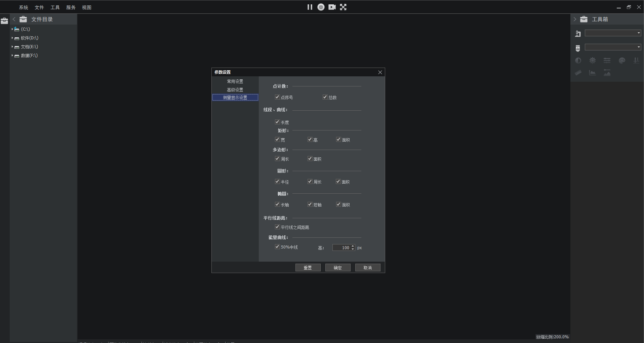The height and width of the screenshot is (343, 644).
Task: Select the 测量显示设置 tab
Action: click(x=235, y=98)
